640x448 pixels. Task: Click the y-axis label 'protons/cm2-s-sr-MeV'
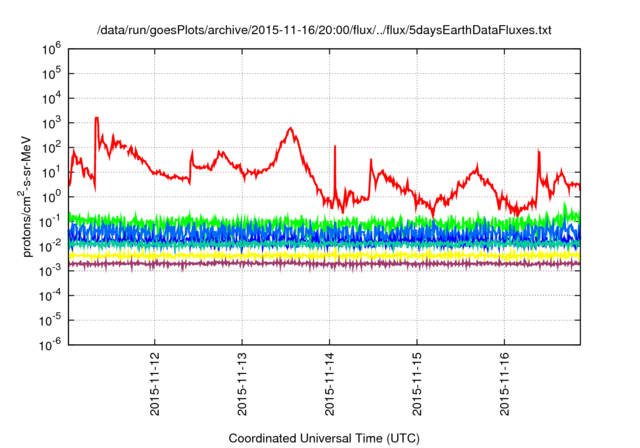click(x=26, y=197)
